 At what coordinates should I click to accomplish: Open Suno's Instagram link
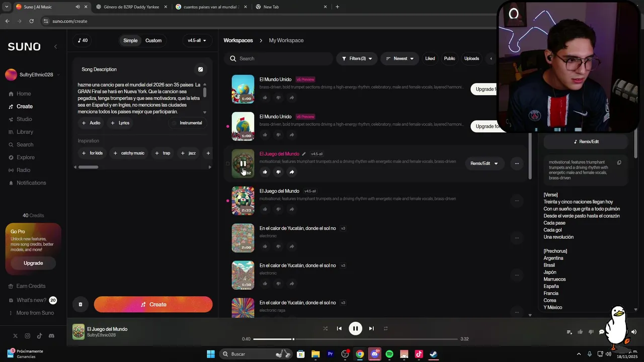pyautogui.click(x=27, y=336)
